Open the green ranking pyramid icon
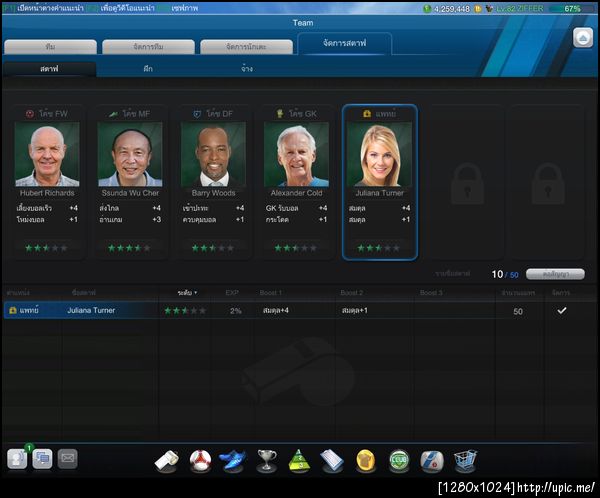The width and height of the screenshot is (600, 498). pyautogui.click(x=300, y=460)
